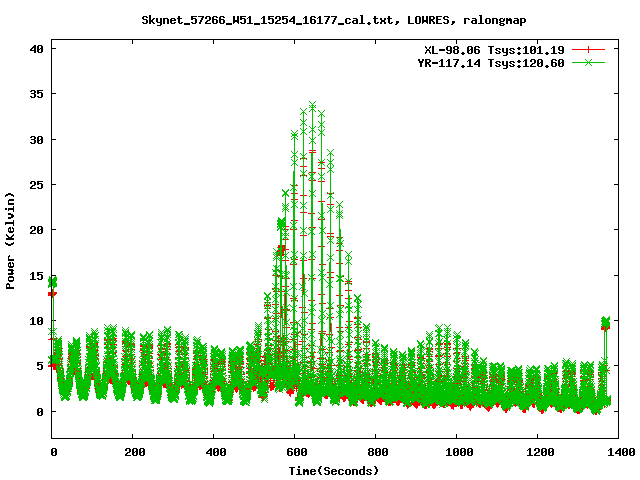Screen dimensions: 640x480
Task: Click the green calibration spike near 1365 seconds
Action: click(606, 322)
